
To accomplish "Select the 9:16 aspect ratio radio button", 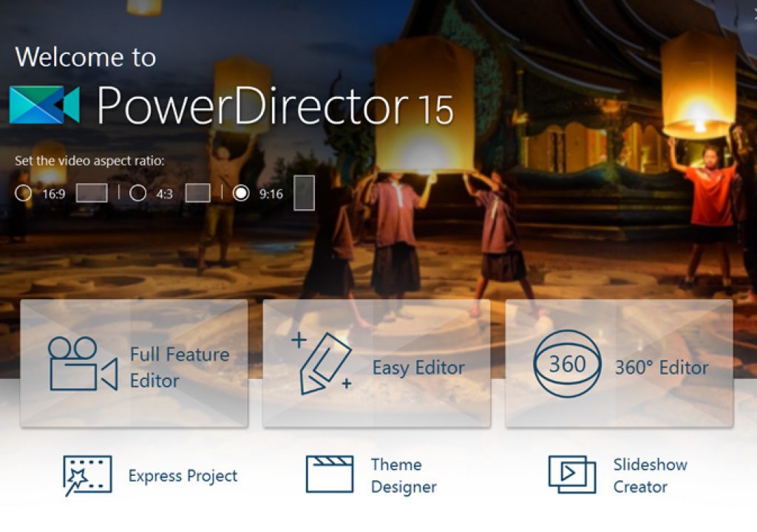I will (x=241, y=194).
